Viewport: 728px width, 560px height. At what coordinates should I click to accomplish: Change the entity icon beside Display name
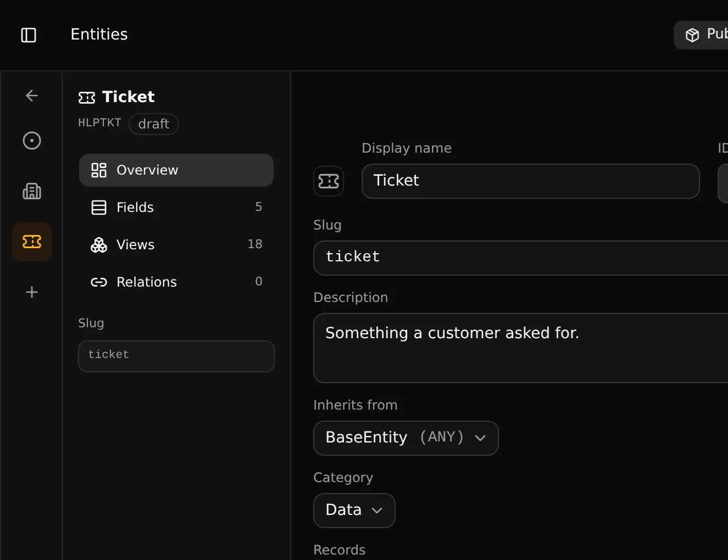[329, 181]
